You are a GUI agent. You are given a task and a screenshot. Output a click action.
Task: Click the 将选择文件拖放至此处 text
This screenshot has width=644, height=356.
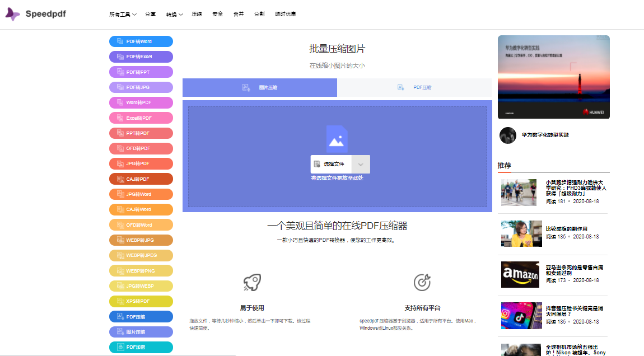pos(337,178)
